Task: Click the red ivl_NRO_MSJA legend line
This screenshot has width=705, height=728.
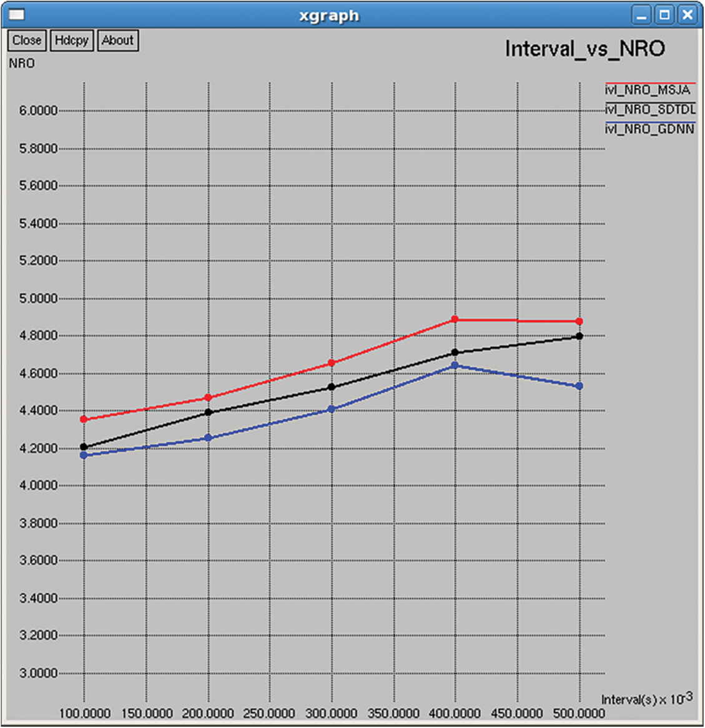Action: (649, 83)
